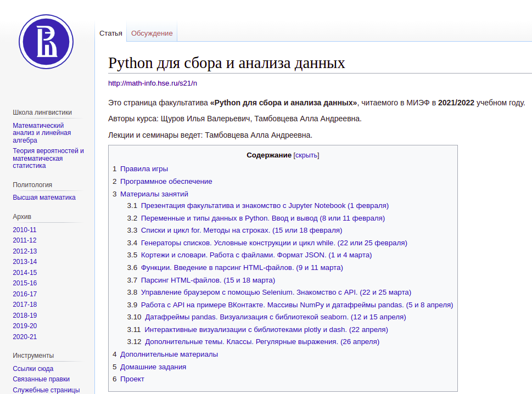Open the section 3.8 Selenium entry
Image resolution: width=532 pixels, height=394 pixels.
click(276, 292)
